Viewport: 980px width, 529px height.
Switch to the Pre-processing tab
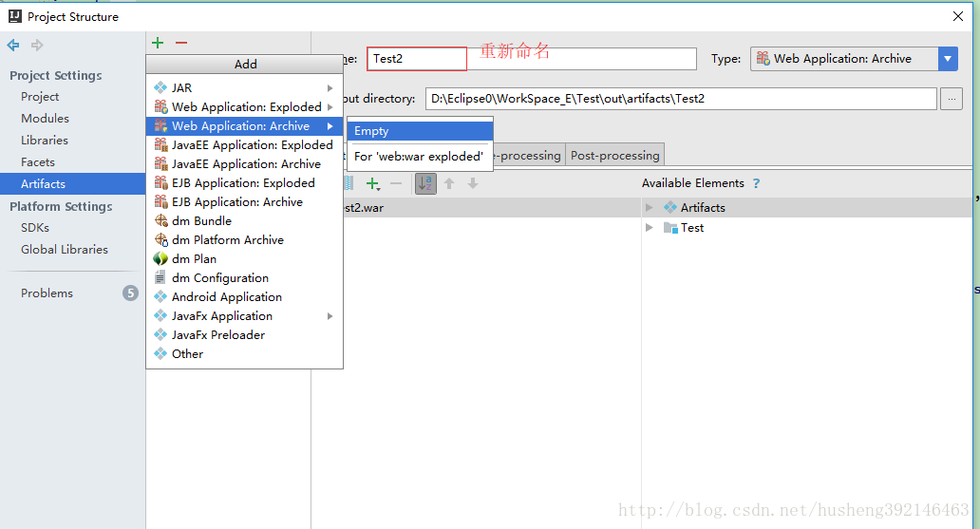529,155
